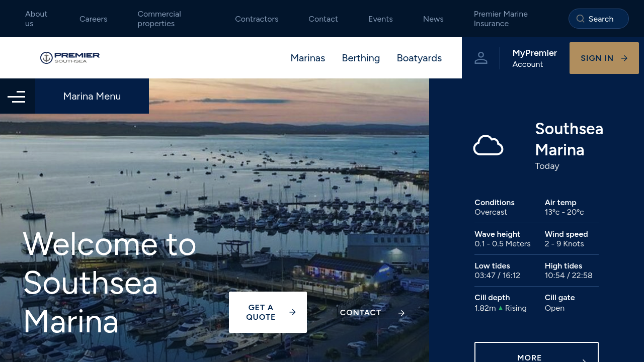This screenshot has height=362, width=644.
Task: Click the magnifier icon in Search
Action: (580, 19)
